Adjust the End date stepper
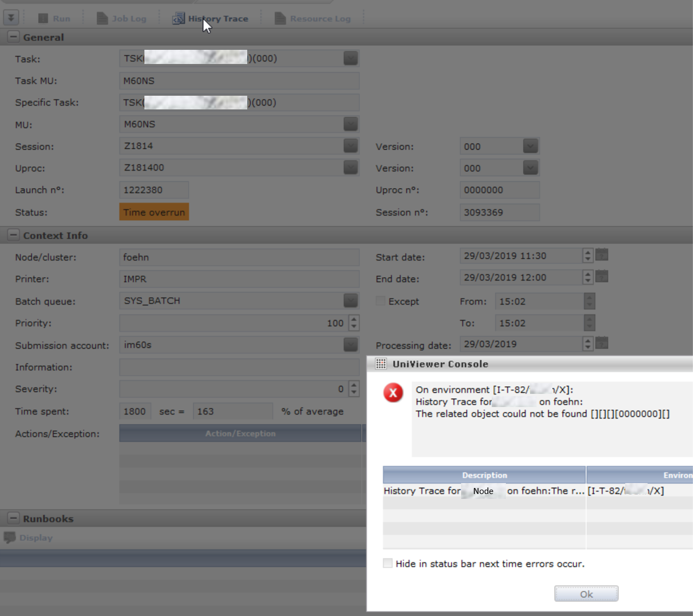The width and height of the screenshot is (693, 616). [588, 277]
